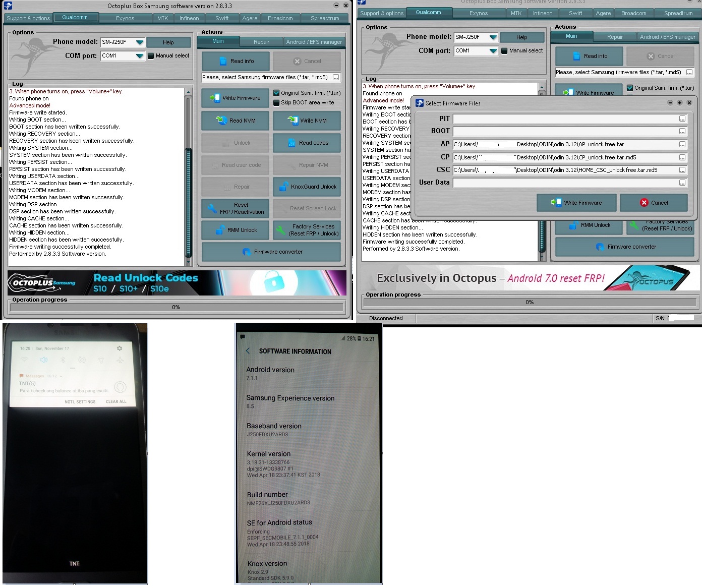Click Help button in right Octoplus window
702x588 pixels.
pyautogui.click(x=522, y=37)
